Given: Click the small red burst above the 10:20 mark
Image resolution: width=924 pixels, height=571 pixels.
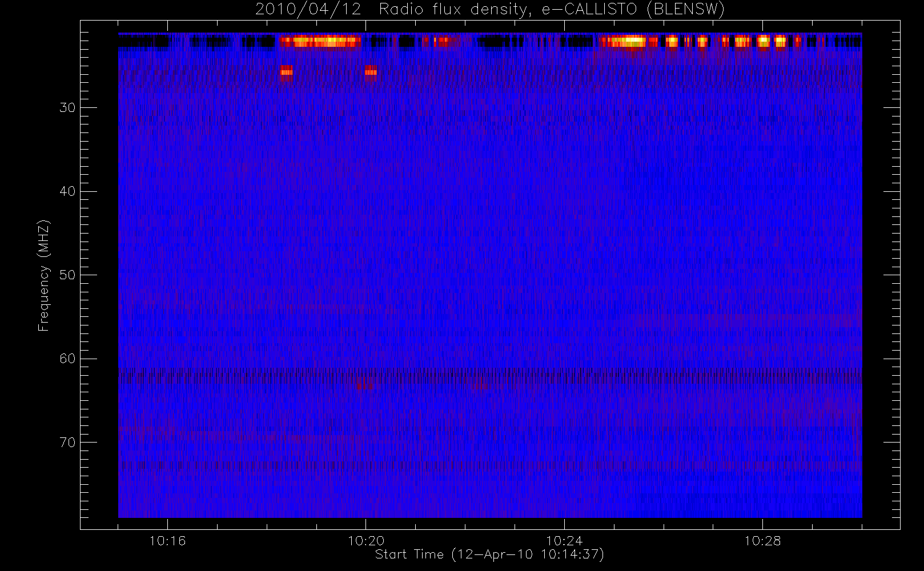Looking at the screenshot, I should (371, 72).
